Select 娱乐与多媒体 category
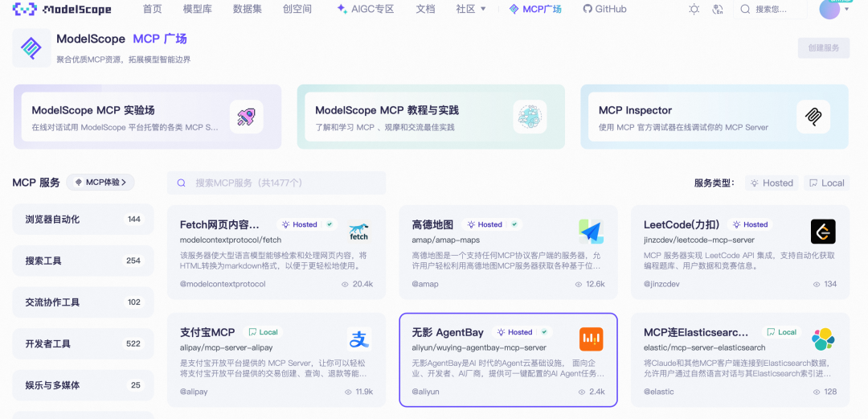The width and height of the screenshot is (868, 419). (83, 385)
